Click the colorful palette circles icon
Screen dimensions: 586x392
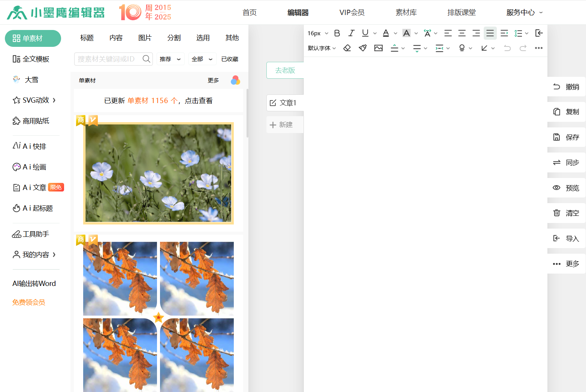click(235, 80)
